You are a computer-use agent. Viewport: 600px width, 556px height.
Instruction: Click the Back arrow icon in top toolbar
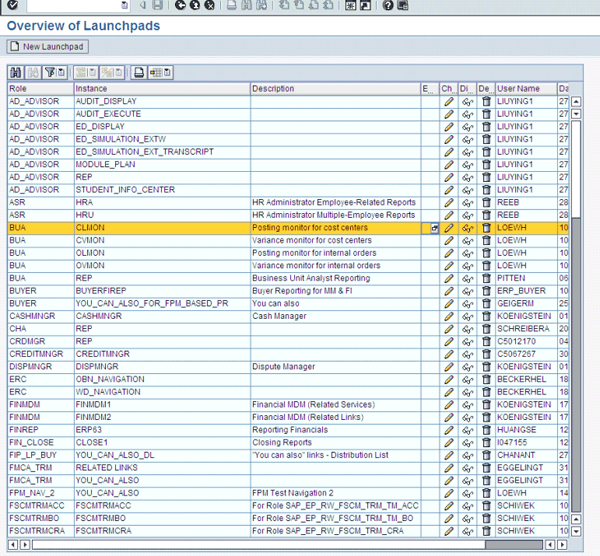coord(180,6)
